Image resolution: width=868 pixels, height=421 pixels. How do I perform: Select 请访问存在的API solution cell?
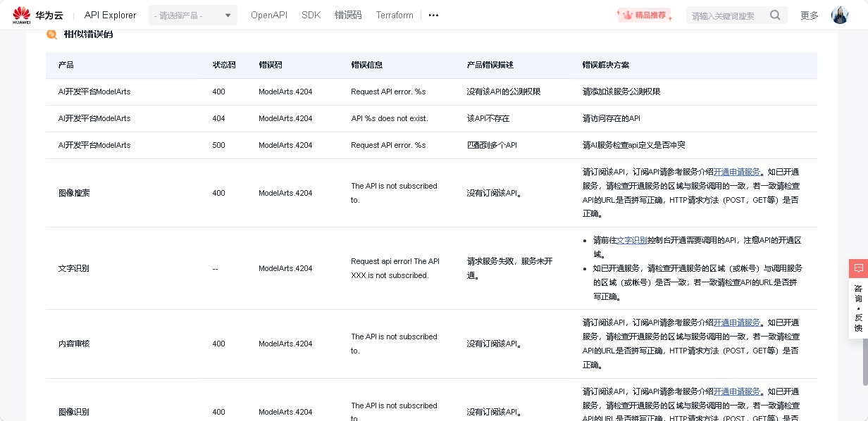[x=612, y=118]
